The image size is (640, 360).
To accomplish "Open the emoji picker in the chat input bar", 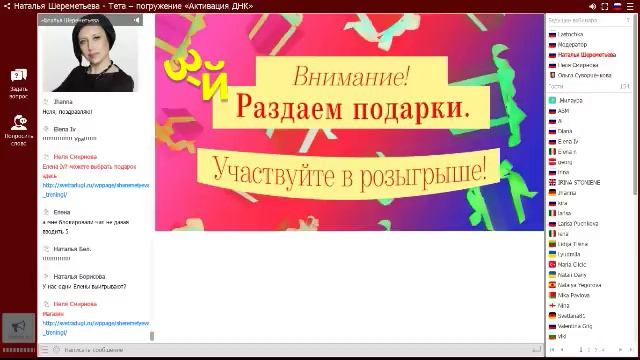I will pos(56,350).
